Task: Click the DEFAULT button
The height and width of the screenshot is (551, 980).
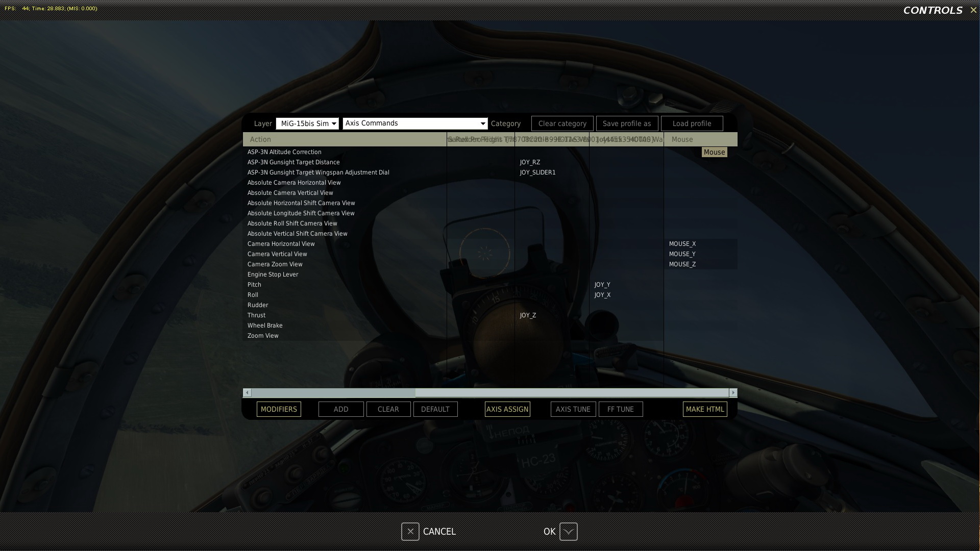Action: [435, 409]
